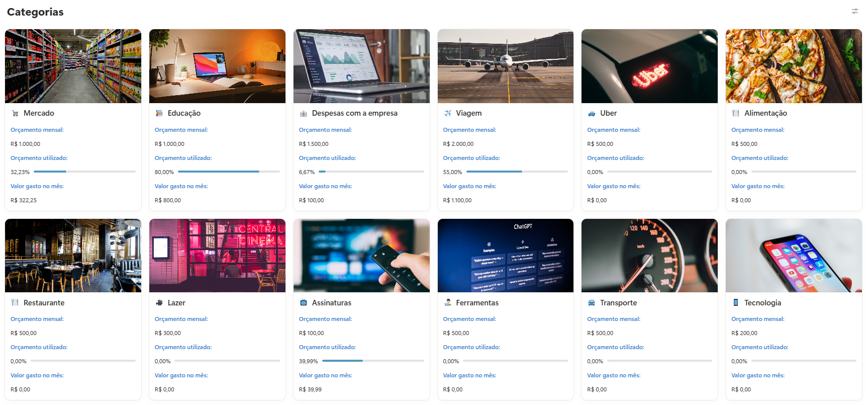Click the Educação budget progress bar
This screenshot has height=405, width=868.
229,172
